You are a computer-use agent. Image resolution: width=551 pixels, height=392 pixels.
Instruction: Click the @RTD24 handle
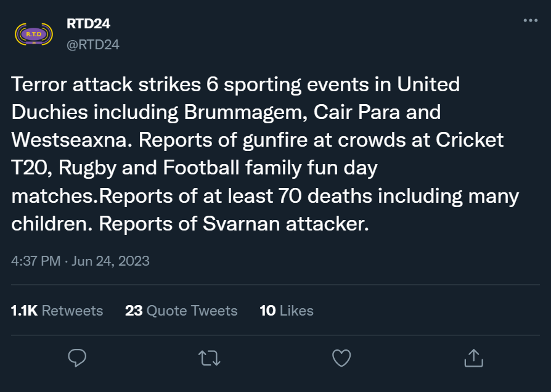coord(92,44)
